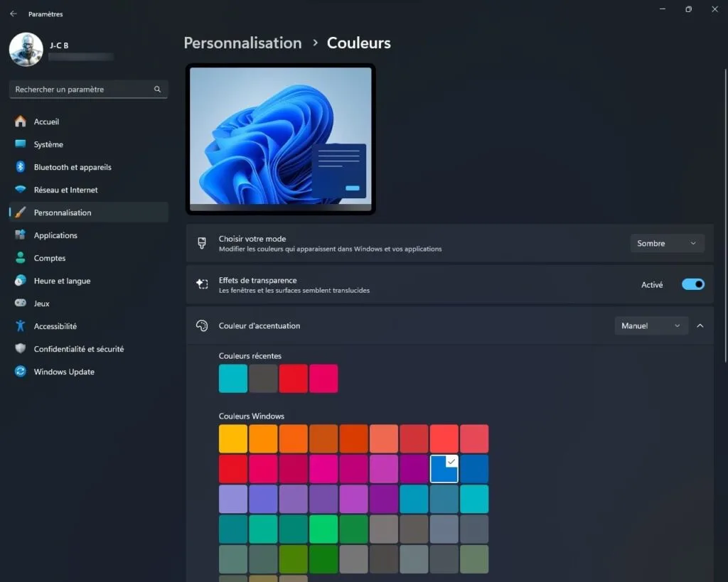Image resolution: width=728 pixels, height=582 pixels.
Task: Click the Bluetooth et appareils icon
Action: (x=21, y=166)
